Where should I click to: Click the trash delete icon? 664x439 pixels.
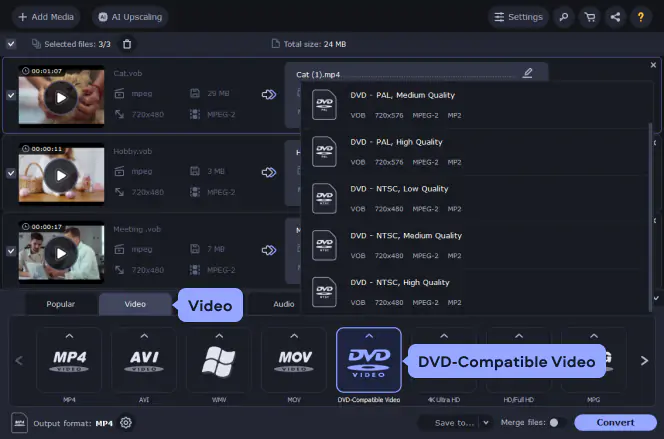pyautogui.click(x=127, y=44)
